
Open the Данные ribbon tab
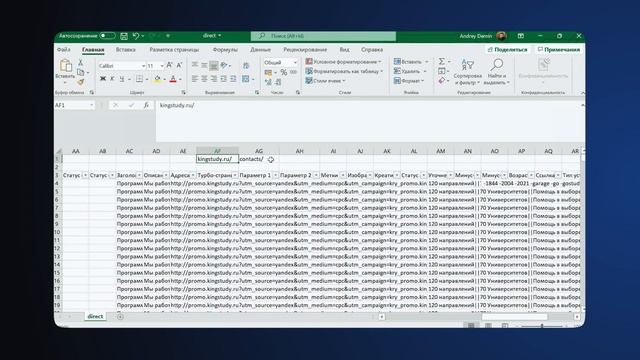point(260,49)
